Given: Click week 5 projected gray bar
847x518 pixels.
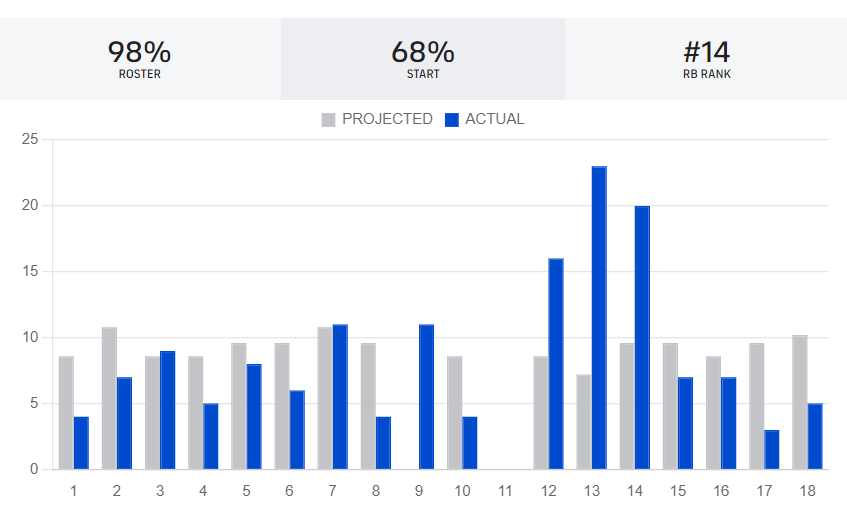Looking at the screenshot, I should (x=239, y=406).
